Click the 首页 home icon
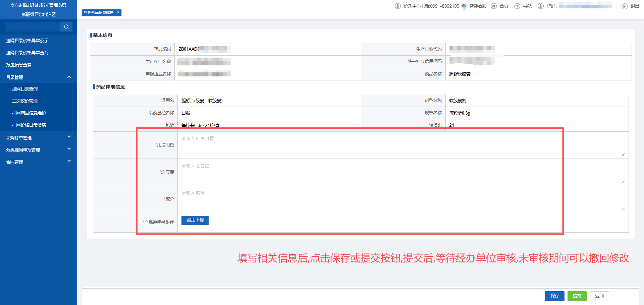Screen dimensions: 644x305 [x=494, y=6]
